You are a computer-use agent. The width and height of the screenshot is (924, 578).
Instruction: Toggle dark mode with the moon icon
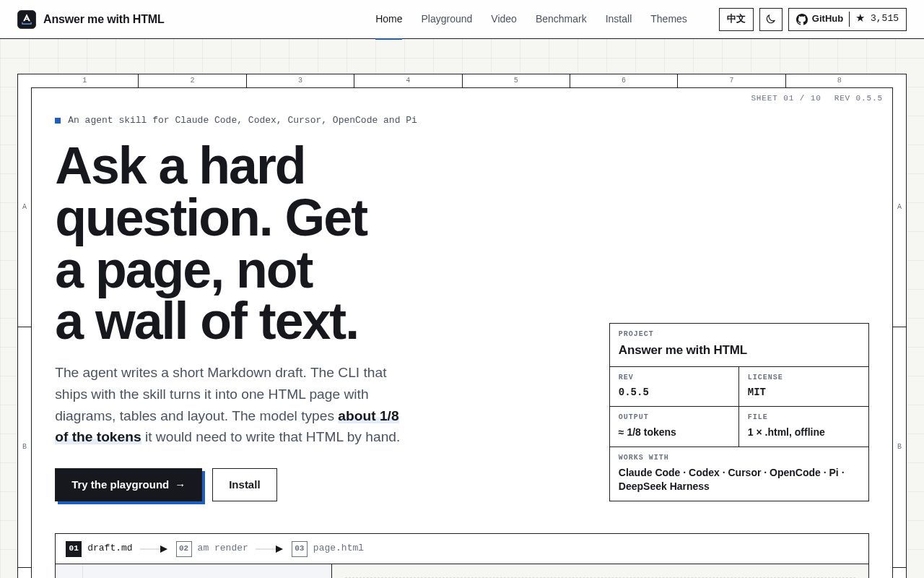[771, 20]
